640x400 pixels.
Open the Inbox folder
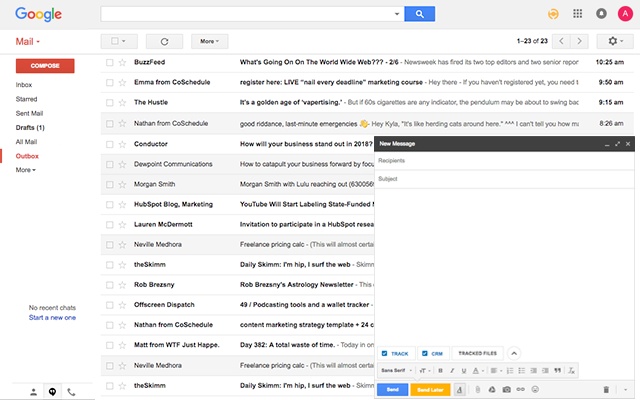[24, 85]
